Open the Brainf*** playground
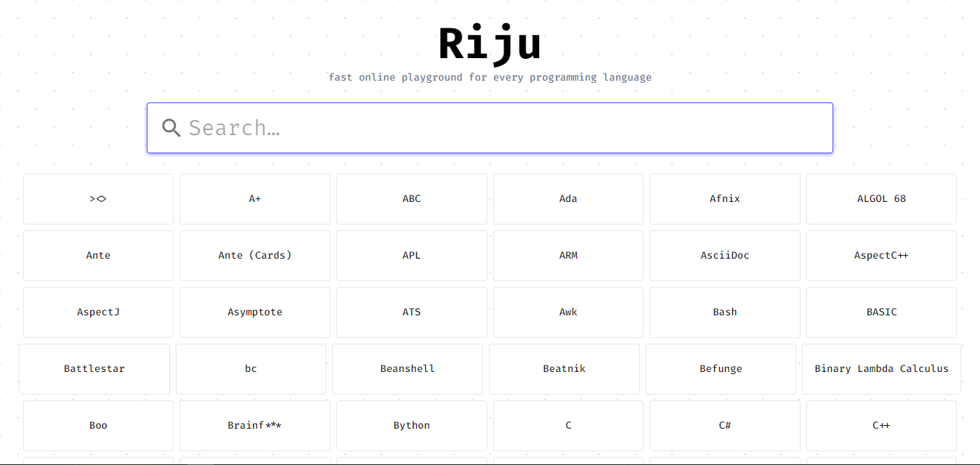Image resolution: width=980 pixels, height=465 pixels. [x=254, y=425]
